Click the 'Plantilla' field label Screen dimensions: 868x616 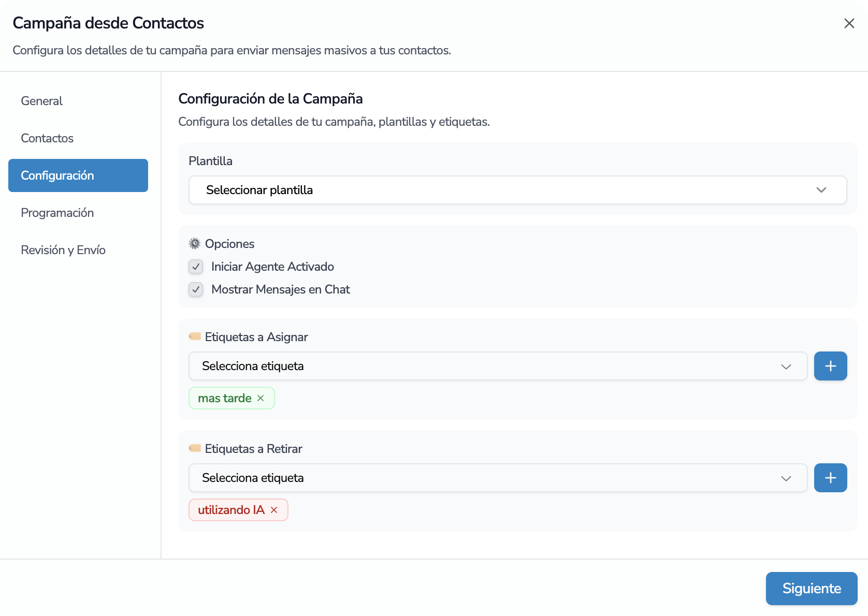(210, 161)
